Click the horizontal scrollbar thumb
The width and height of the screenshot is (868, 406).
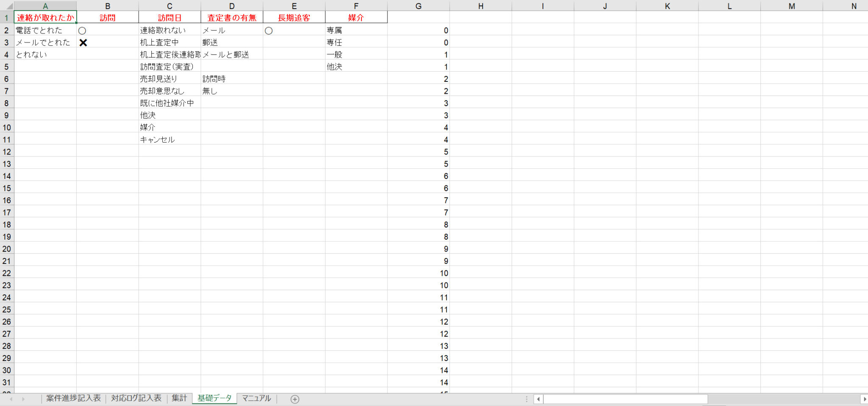click(x=625, y=399)
